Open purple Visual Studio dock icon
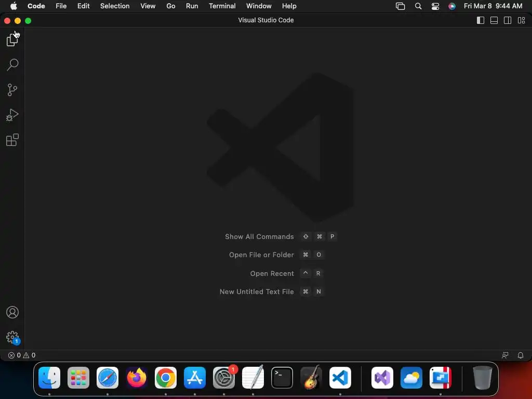 click(382, 377)
